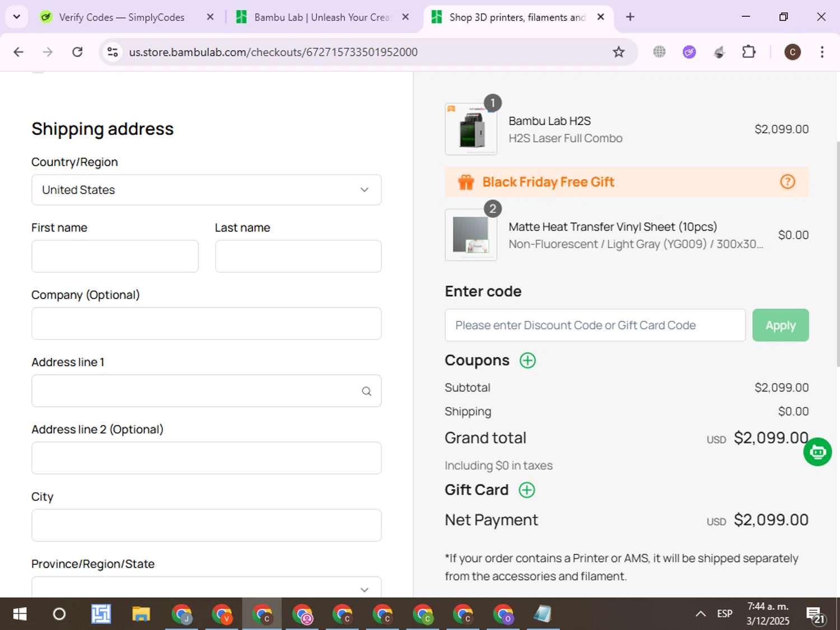Click the Address line 2 field

tap(206, 458)
